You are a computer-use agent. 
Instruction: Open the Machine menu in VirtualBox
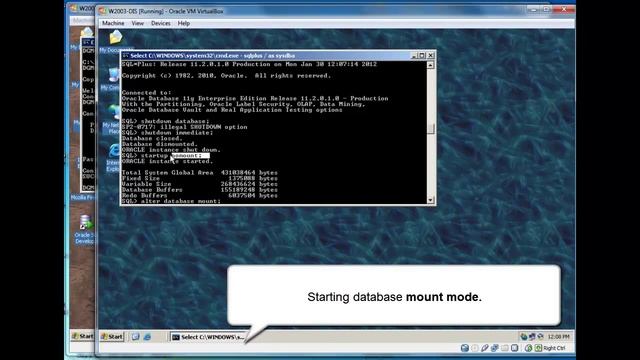tap(113, 23)
